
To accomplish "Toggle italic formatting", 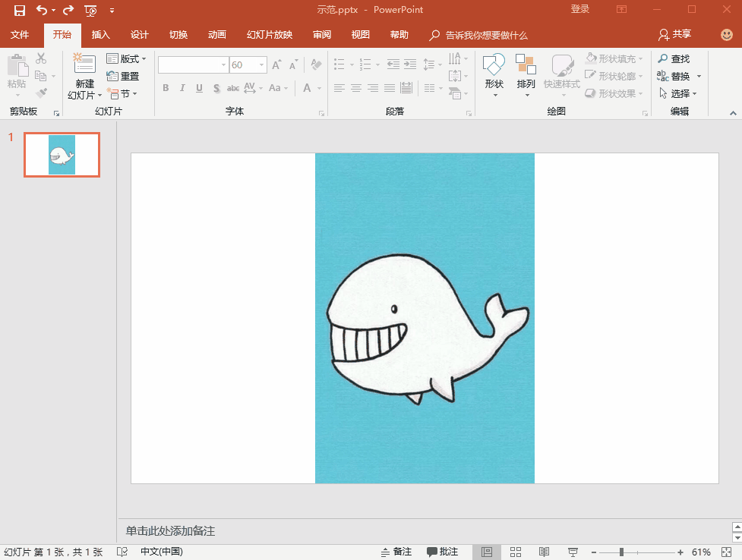I will (x=182, y=88).
